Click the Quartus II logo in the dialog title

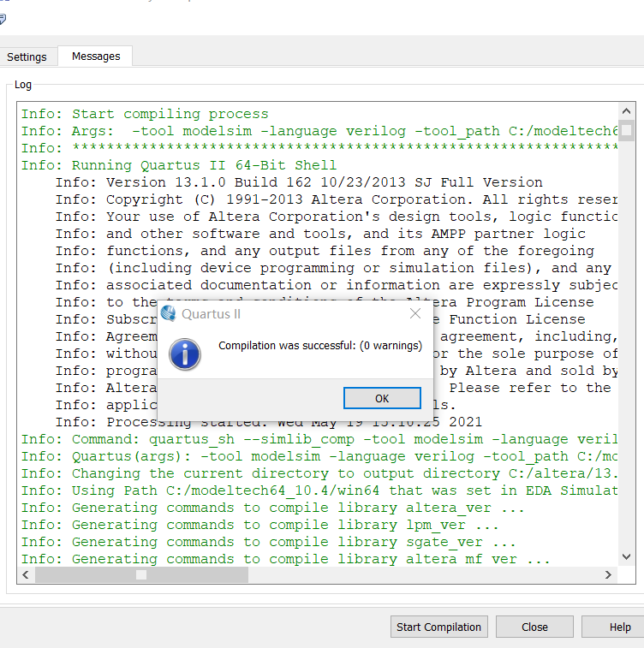168,313
